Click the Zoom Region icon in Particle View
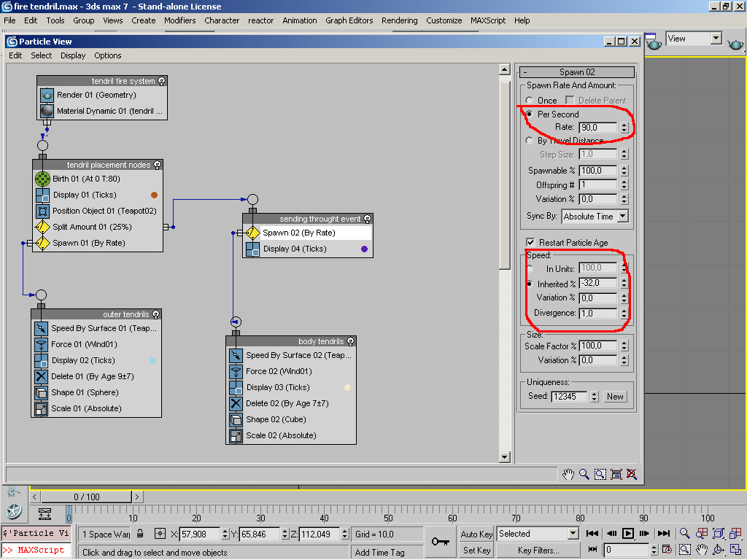Image resolution: width=747 pixels, height=560 pixels. [600, 474]
